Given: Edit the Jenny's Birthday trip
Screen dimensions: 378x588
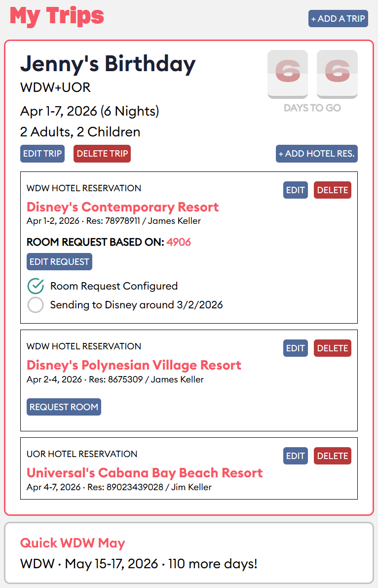Looking at the screenshot, I should click(42, 154).
